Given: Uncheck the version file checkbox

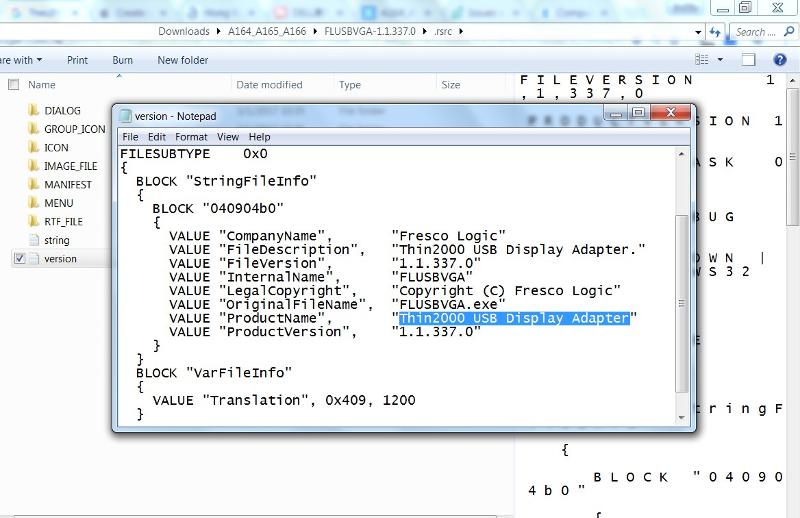Looking at the screenshot, I should click(x=19, y=259).
